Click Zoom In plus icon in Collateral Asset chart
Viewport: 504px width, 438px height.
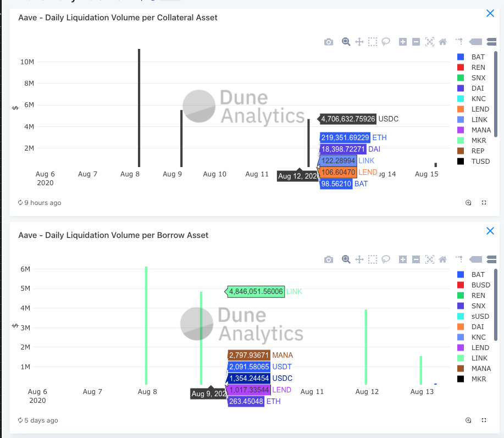[403, 42]
